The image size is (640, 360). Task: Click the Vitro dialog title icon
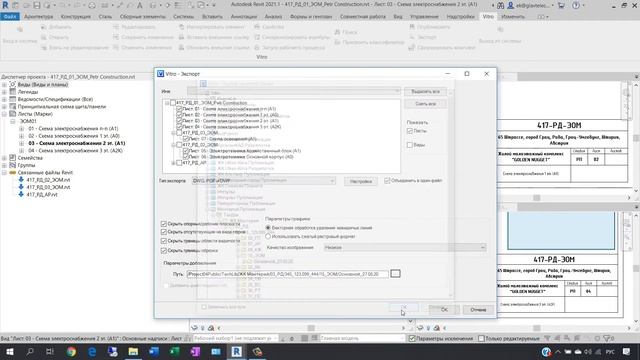coord(160,74)
